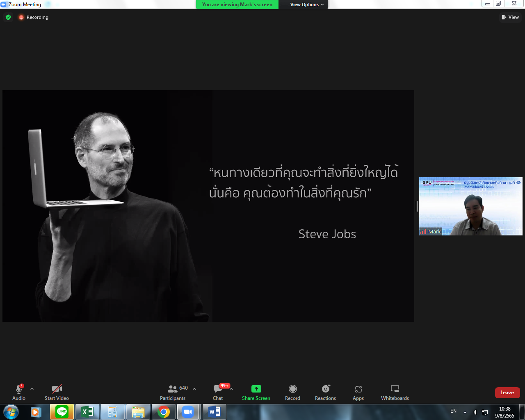Open the View Options dropdown
Viewport: 525px width, 420px height.
pos(307,5)
